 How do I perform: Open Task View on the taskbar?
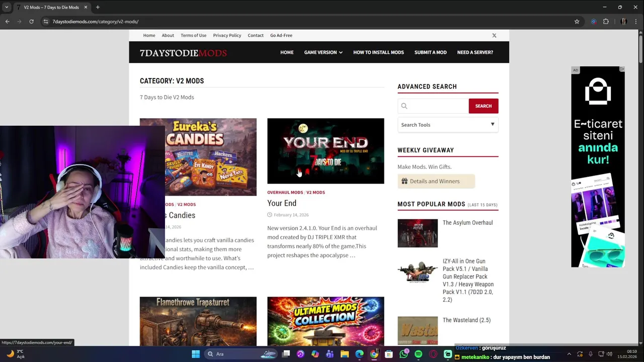[x=286, y=354]
